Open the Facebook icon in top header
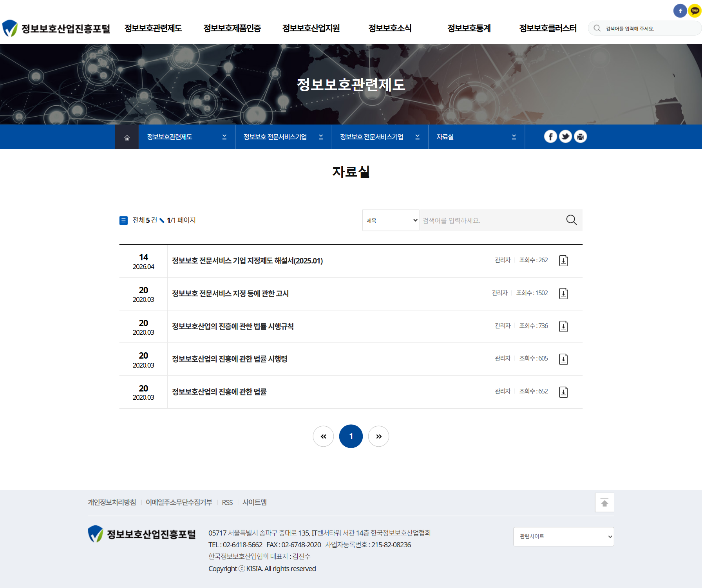 [x=680, y=11]
